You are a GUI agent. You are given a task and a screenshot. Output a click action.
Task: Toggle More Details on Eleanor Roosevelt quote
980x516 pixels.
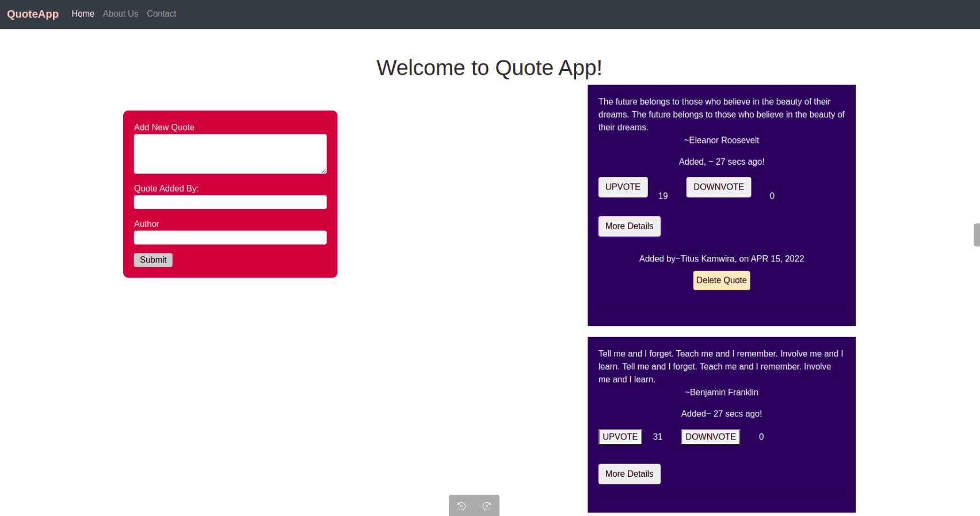pyautogui.click(x=630, y=226)
